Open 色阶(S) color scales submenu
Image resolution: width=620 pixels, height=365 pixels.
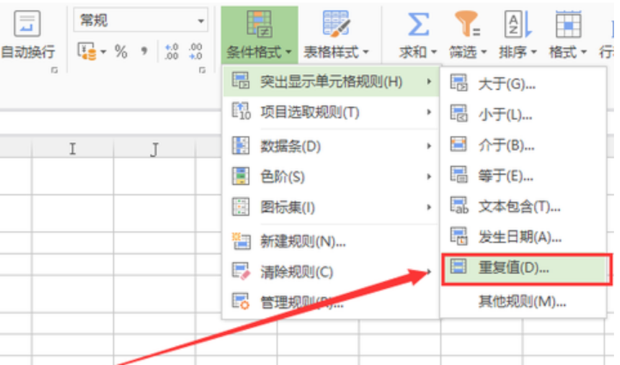[x=331, y=177]
